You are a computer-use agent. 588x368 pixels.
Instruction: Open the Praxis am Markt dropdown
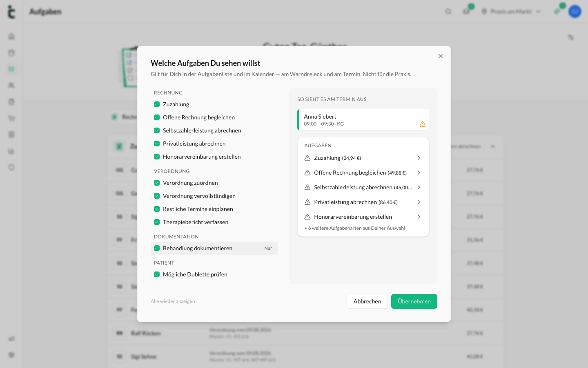click(511, 11)
